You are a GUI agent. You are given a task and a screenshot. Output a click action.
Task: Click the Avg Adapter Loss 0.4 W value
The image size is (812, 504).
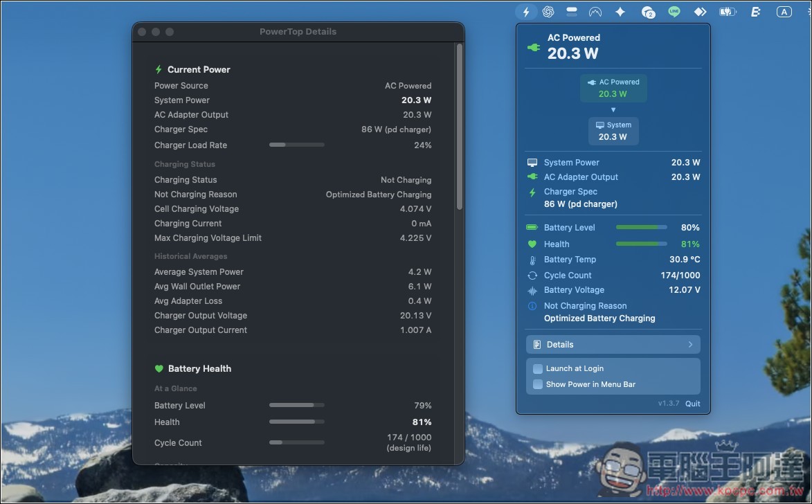pyautogui.click(x=419, y=301)
